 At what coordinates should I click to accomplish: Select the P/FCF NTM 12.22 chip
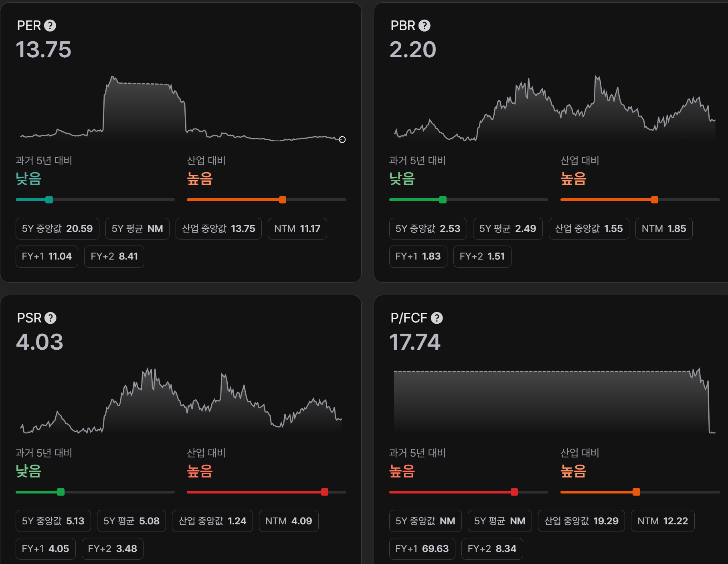(x=662, y=521)
